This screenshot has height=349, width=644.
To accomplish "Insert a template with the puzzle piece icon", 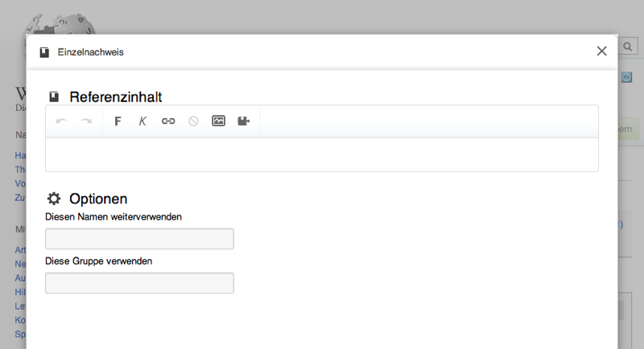I will (244, 121).
